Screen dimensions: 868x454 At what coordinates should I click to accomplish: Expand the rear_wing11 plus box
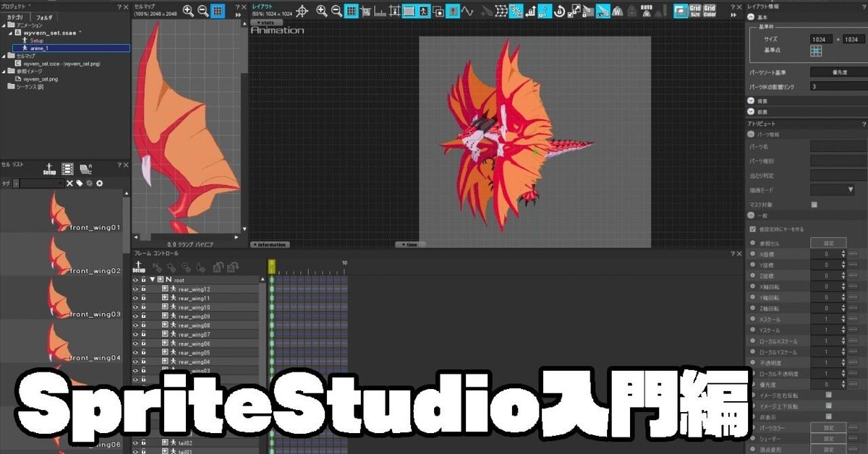click(x=165, y=298)
